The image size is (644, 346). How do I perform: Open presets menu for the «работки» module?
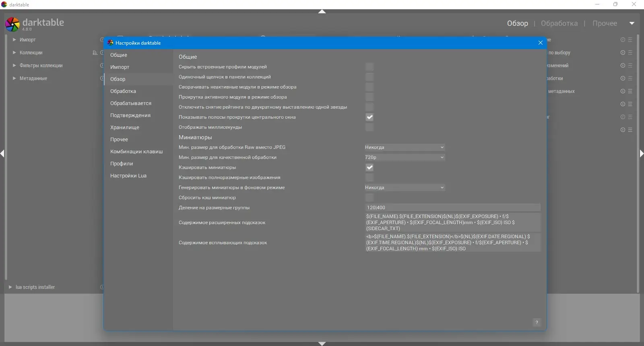(x=630, y=78)
